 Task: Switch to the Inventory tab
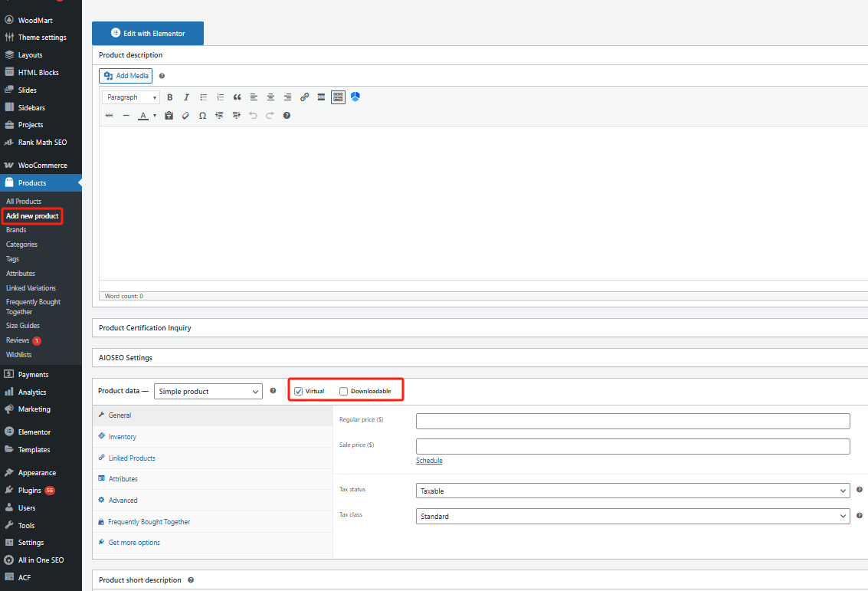point(121,436)
